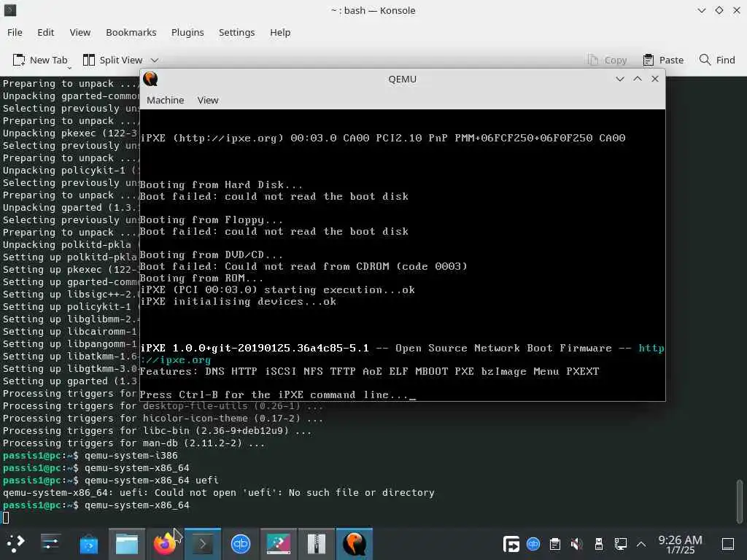Click the teal http iPXE link text

tap(651, 348)
